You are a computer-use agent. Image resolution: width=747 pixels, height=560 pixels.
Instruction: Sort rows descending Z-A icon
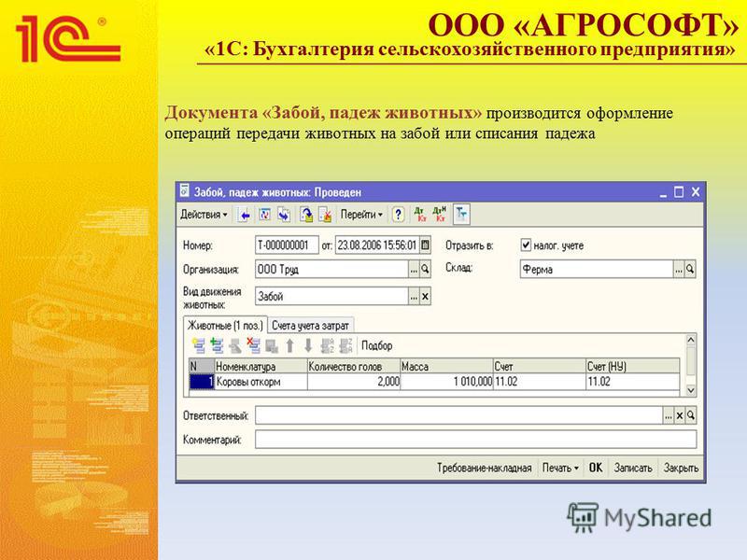[345, 345]
